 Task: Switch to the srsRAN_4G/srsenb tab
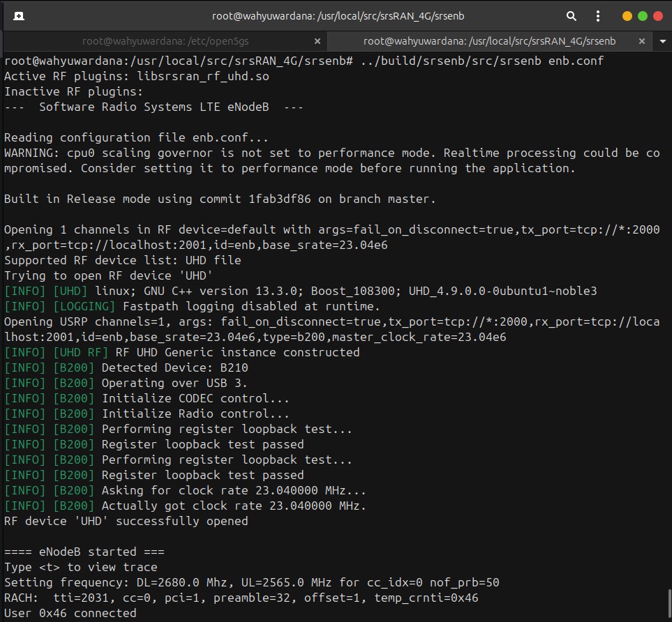tap(489, 41)
